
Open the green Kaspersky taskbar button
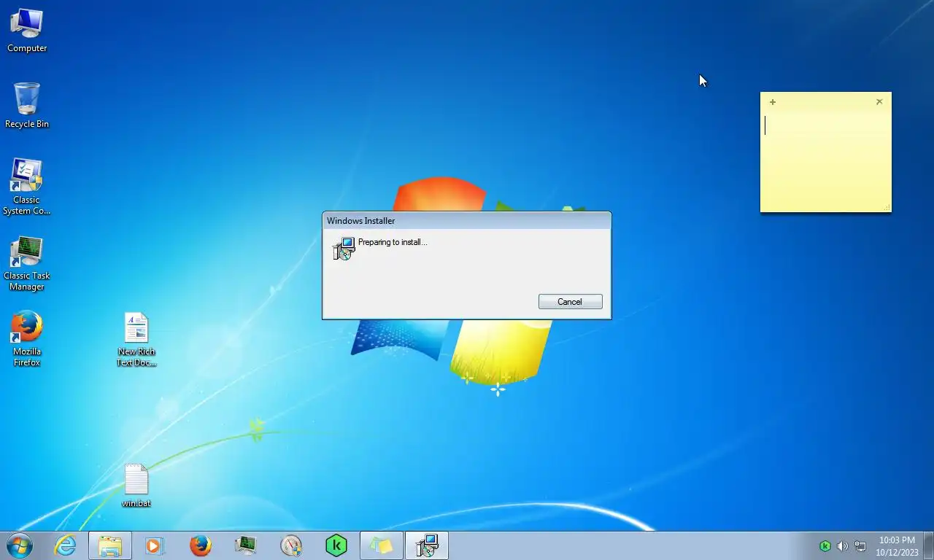(x=336, y=545)
